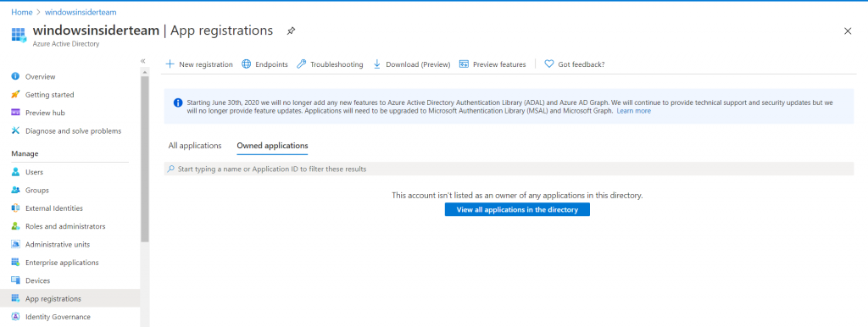Screen dimensions: 868x327
Task: Click the sidebar scroll up arrow
Action: [x=144, y=73]
